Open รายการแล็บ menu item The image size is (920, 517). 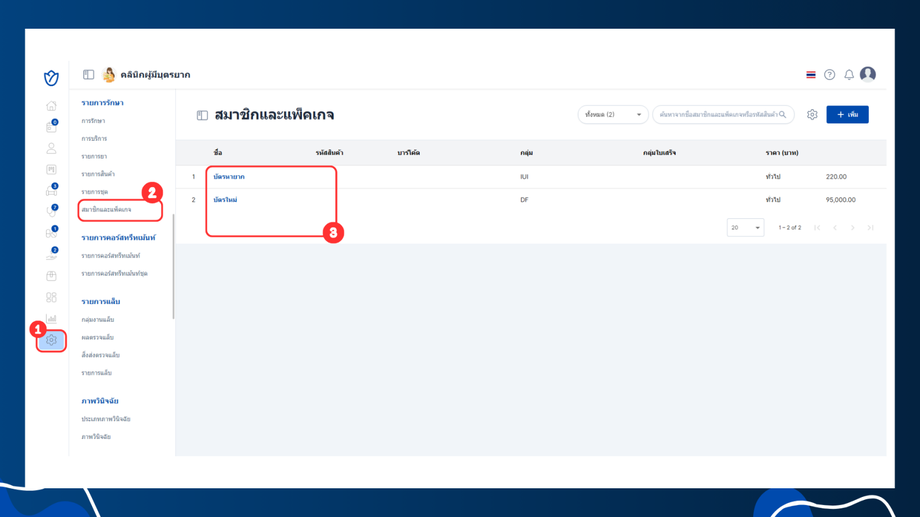coord(96,373)
